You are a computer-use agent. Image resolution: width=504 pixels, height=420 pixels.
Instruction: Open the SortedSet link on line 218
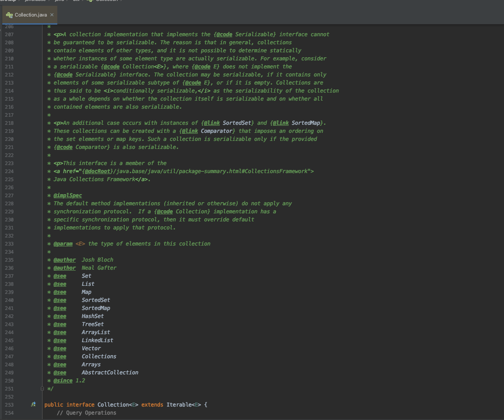coord(238,123)
